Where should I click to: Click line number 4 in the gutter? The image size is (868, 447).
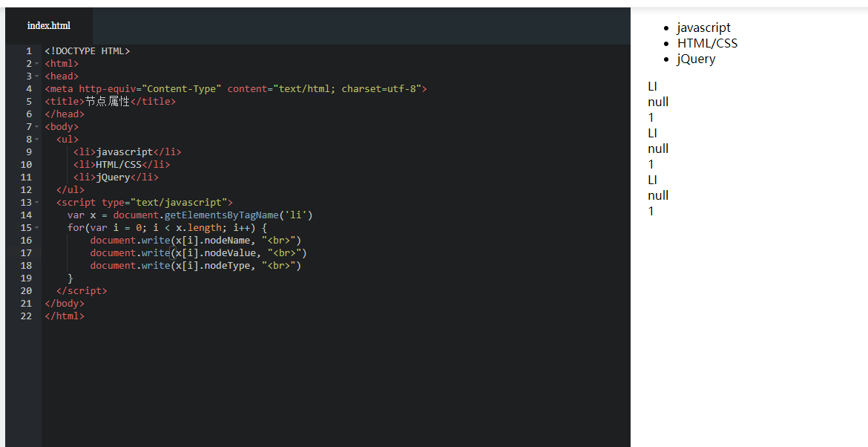(x=29, y=88)
